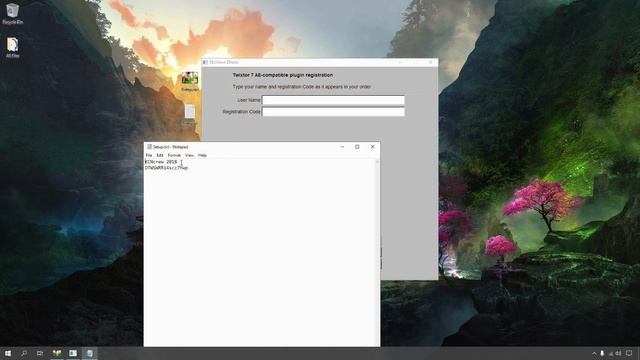640x360 pixels.
Task: Click the Registration Code field
Action: click(333, 111)
